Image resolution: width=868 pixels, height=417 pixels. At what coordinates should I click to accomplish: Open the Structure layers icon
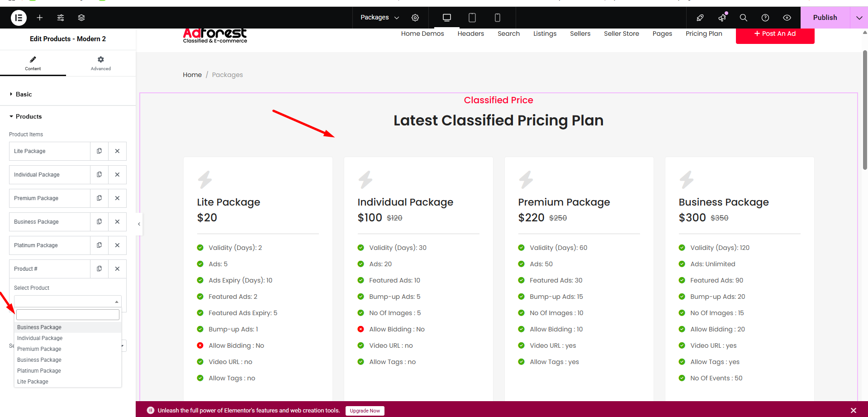coord(81,18)
